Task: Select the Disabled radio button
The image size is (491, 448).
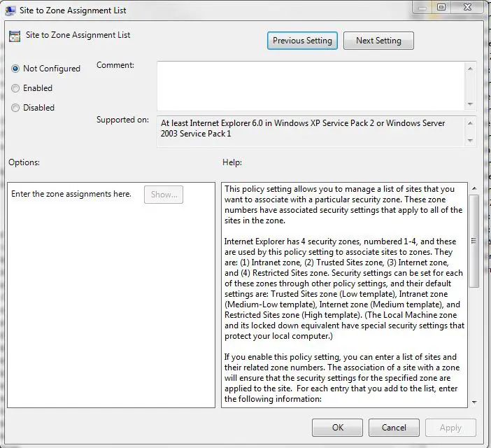Action: tap(15, 108)
